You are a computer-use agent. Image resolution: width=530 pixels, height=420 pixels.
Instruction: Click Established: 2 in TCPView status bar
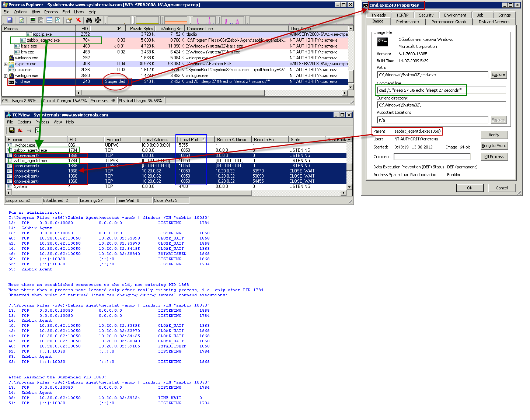(60, 200)
